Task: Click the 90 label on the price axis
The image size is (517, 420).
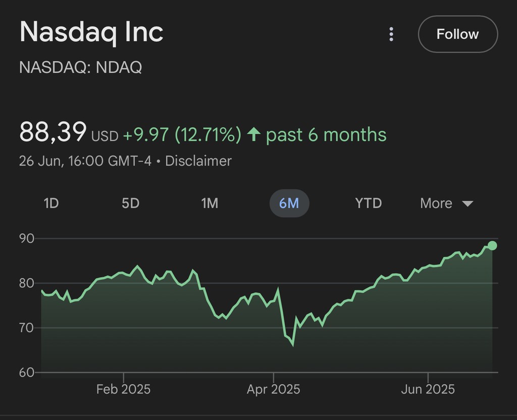Action: (27, 238)
